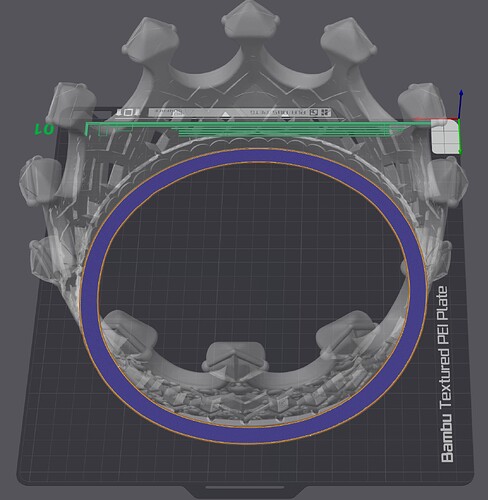
Task: Select the crown's upper-right spike tip
Action: click(348, 37)
